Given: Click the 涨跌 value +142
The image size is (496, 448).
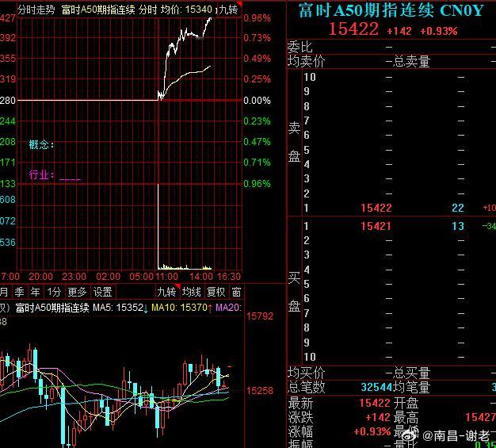Looking at the screenshot, I should point(378,417).
